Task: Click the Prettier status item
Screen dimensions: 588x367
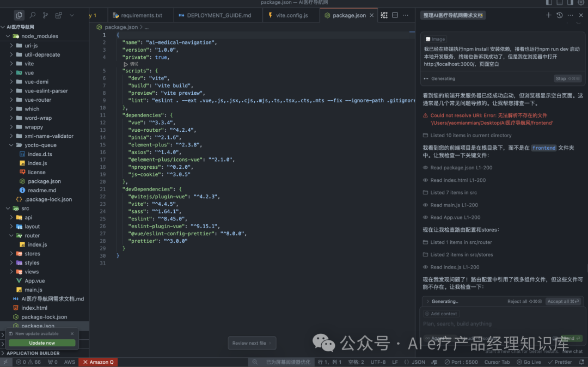Action: pyautogui.click(x=560, y=362)
